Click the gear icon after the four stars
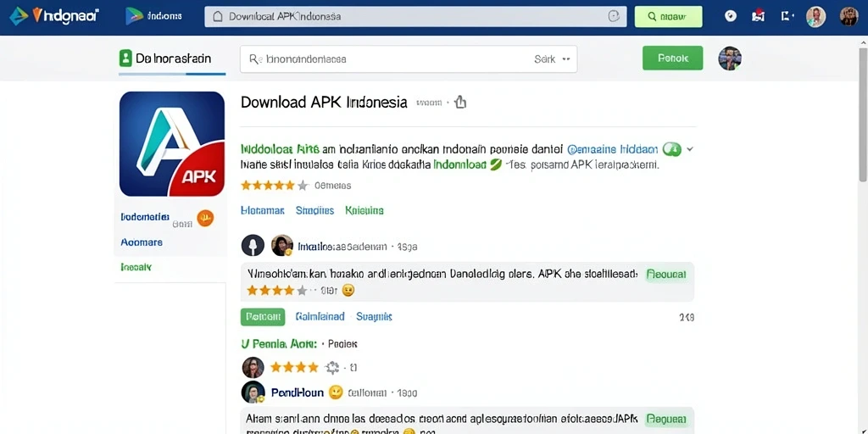The image size is (868, 434). pos(332,367)
